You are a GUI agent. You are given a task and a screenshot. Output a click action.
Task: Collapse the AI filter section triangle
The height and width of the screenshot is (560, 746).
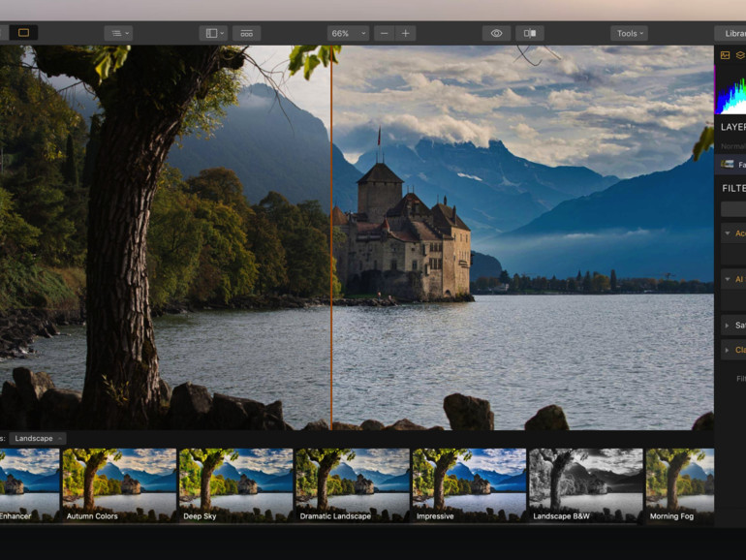click(727, 279)
